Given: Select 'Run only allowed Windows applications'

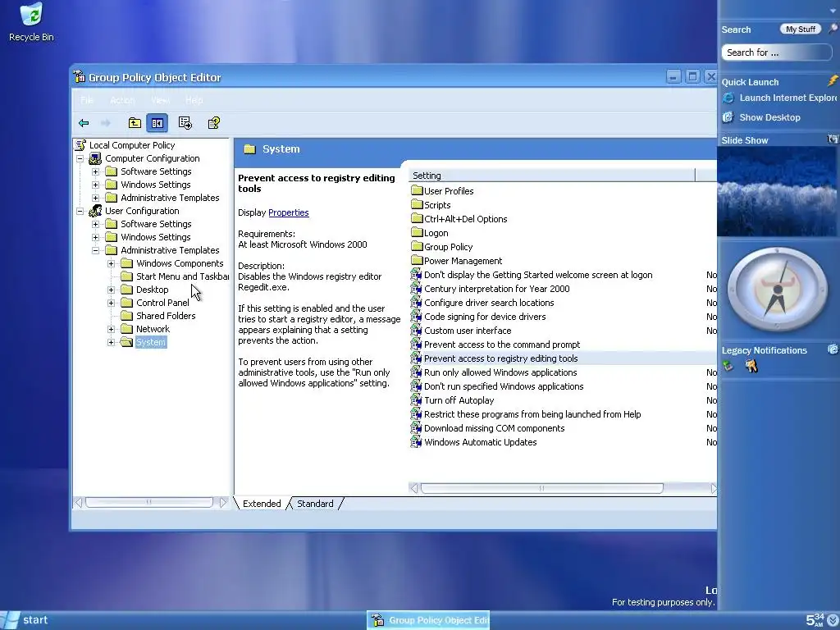Looking at the screenshot, I should tap(500, 372).
